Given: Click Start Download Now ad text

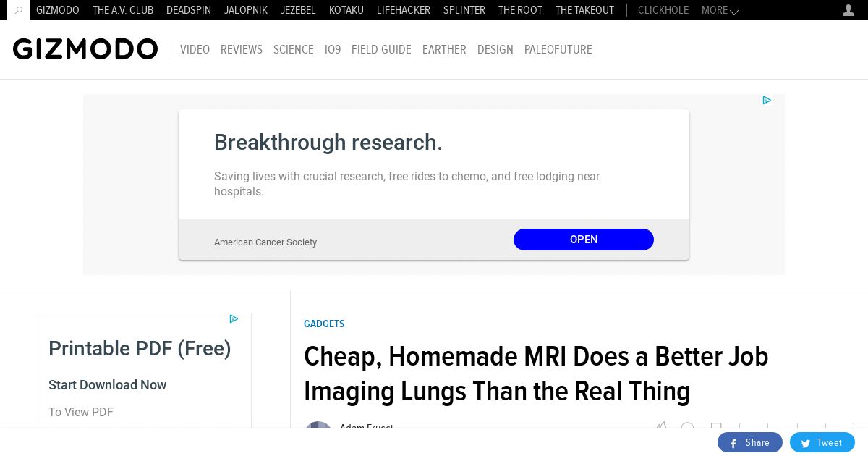Looking at the screenshot, I should 108,385.
